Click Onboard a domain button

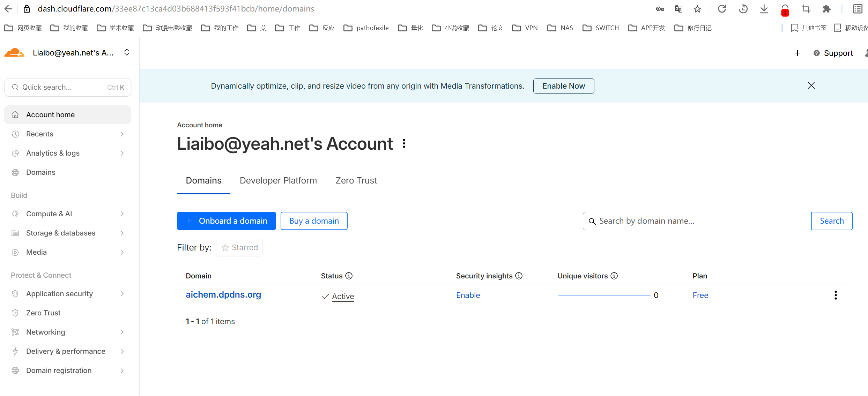pos(226,221)
